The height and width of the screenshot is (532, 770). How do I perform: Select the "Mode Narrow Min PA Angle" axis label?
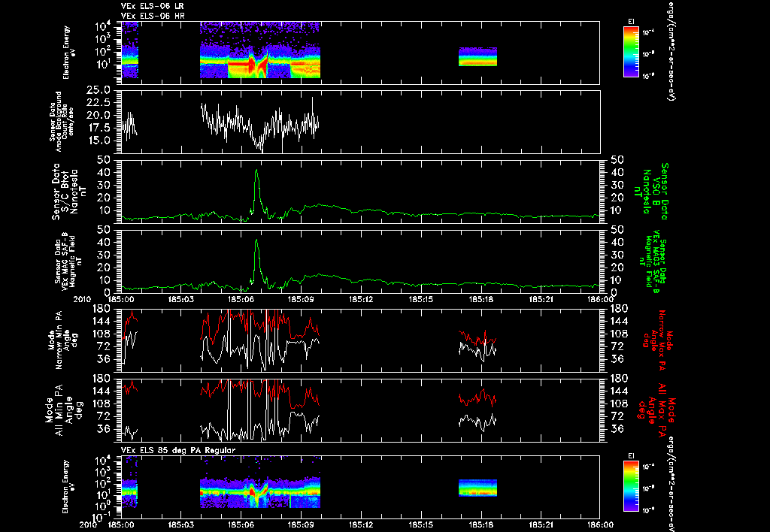tap(62, 340)
